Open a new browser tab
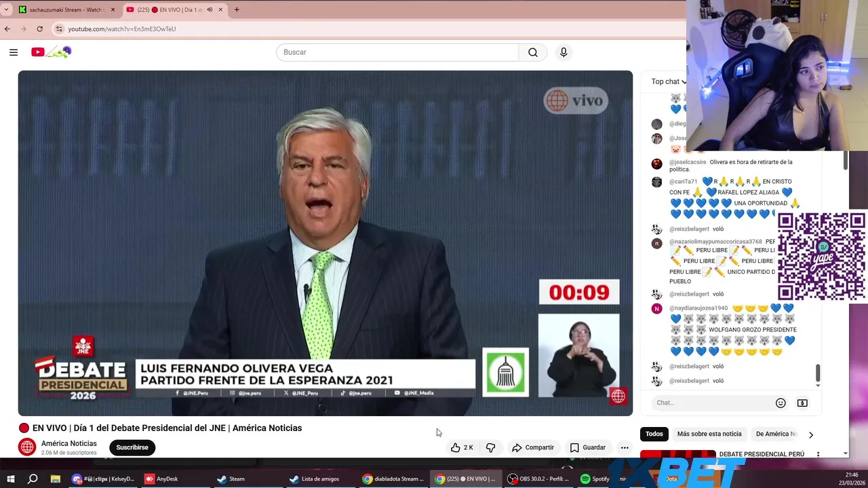868x488 pixels. tap(237, 9)
